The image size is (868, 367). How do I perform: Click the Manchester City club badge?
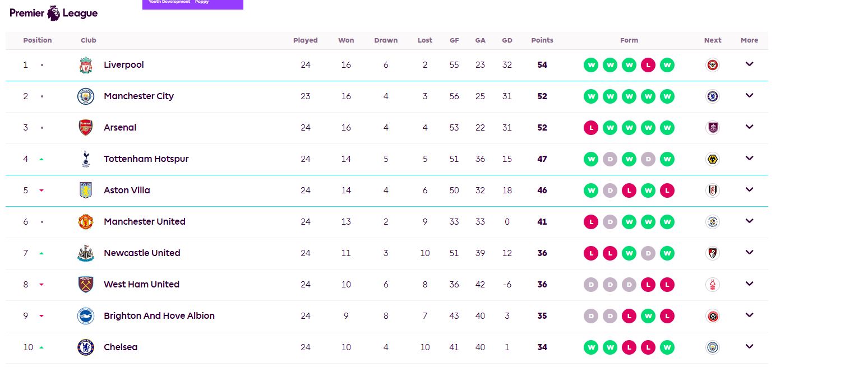[x=86, y=96]
